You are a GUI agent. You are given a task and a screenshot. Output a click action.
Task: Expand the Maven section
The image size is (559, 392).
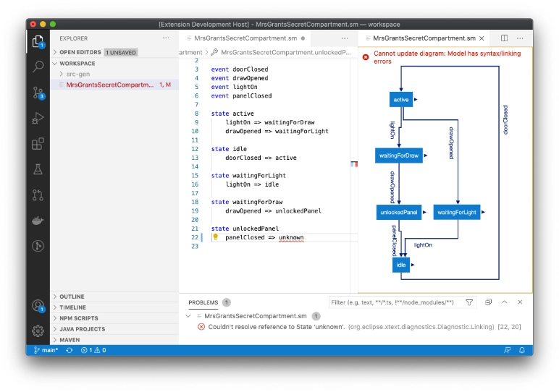[x=114, y=340]
